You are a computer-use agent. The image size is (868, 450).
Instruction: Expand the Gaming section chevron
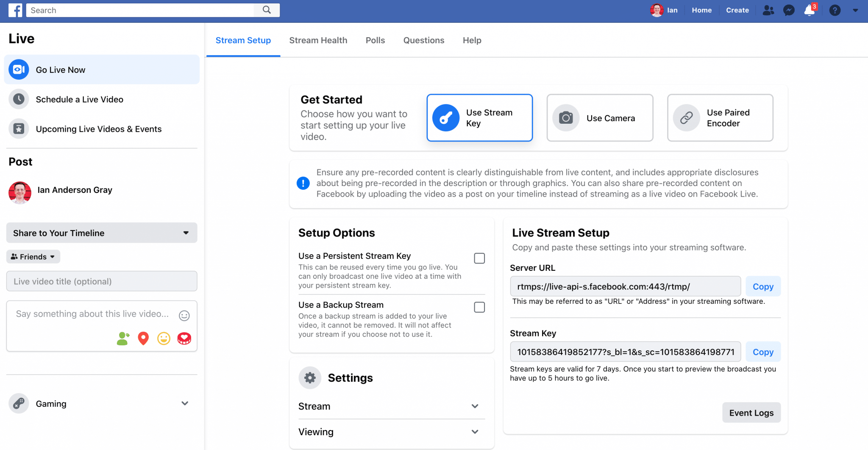point(185,403)
